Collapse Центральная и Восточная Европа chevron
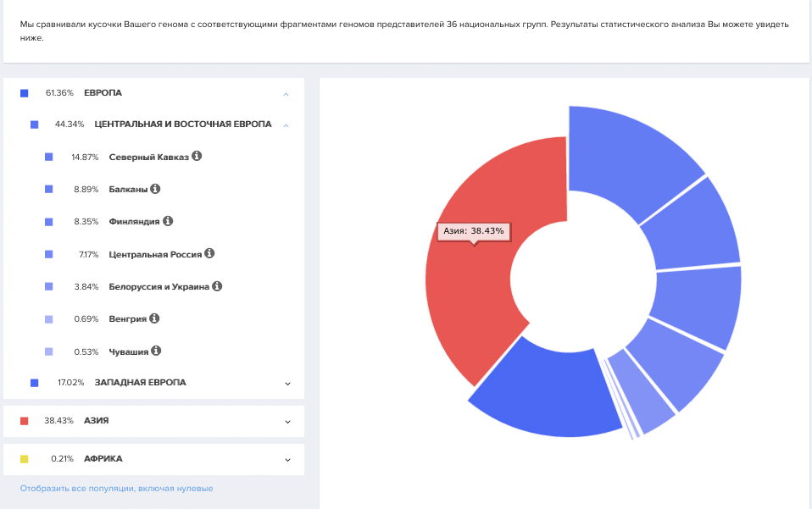Viewport: 812px width, 509px height. click(286, 124)
